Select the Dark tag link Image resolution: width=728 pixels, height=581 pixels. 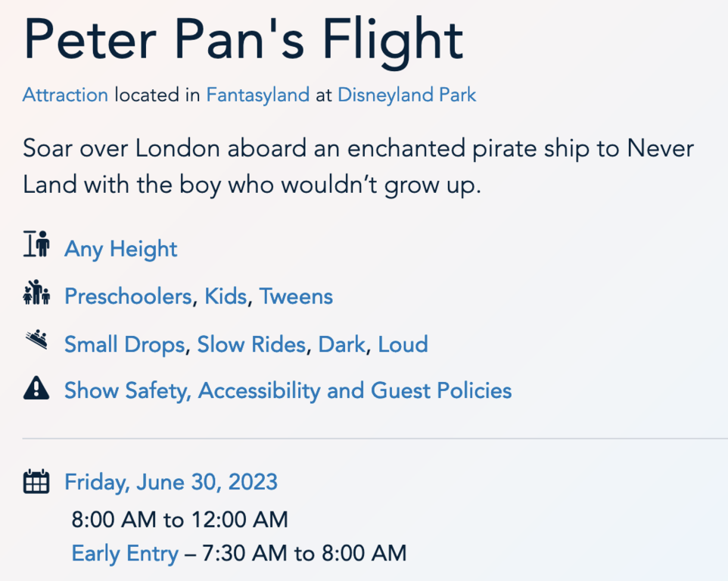341,345
